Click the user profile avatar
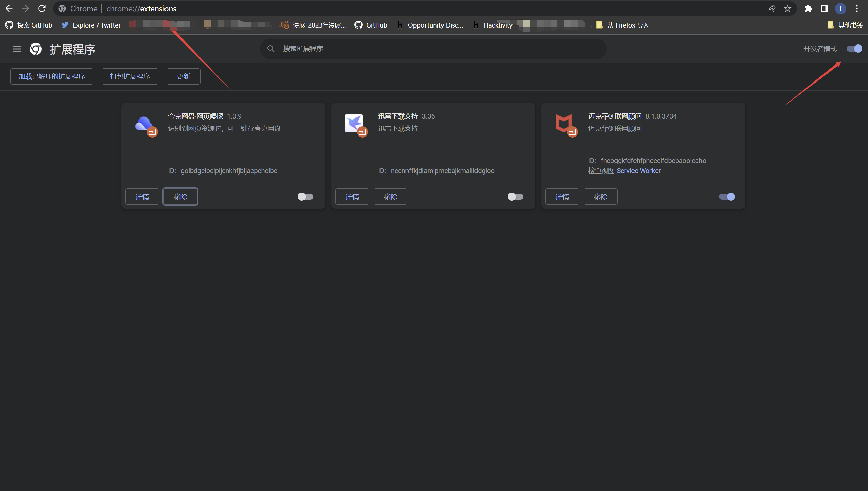This screenshot has height=491, width=868. pyautogui.click(x=840, y=8)
